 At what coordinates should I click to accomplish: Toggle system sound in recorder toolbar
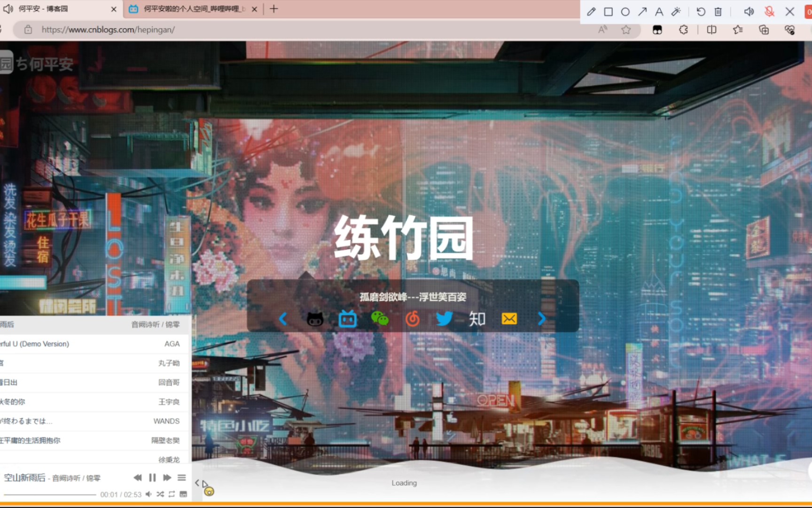(749, 12)
